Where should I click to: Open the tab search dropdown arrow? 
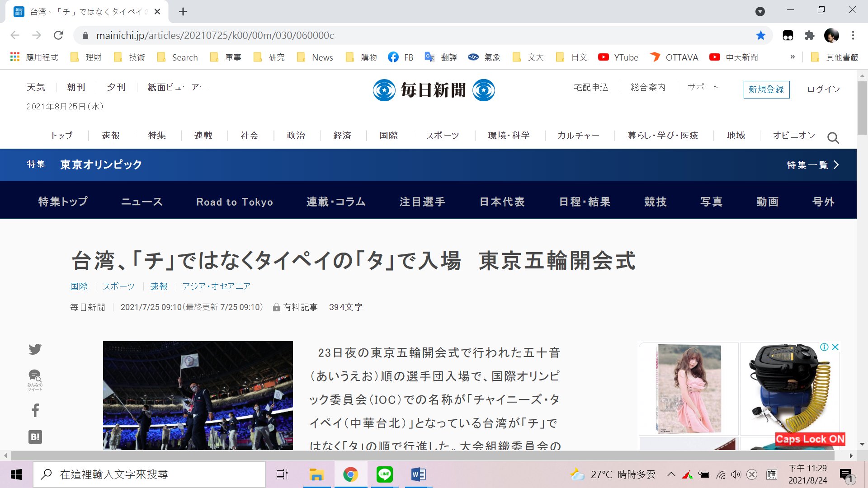click(x=760, y=12)
